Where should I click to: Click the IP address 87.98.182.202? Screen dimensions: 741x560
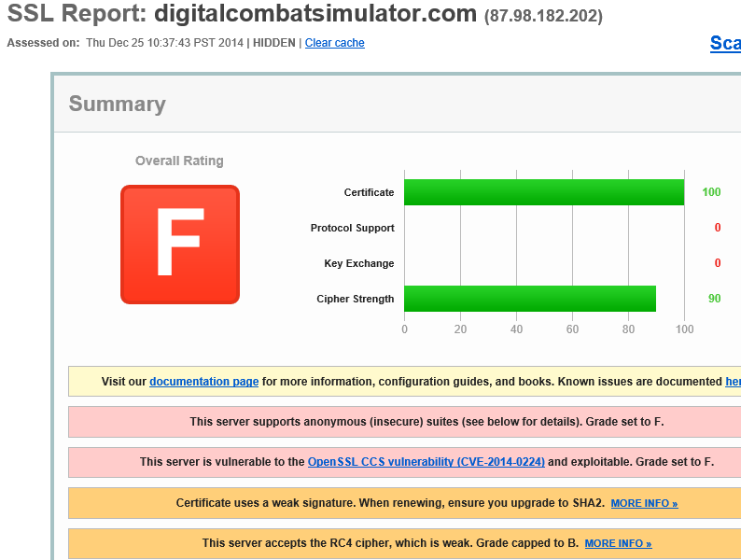point(543,16)
